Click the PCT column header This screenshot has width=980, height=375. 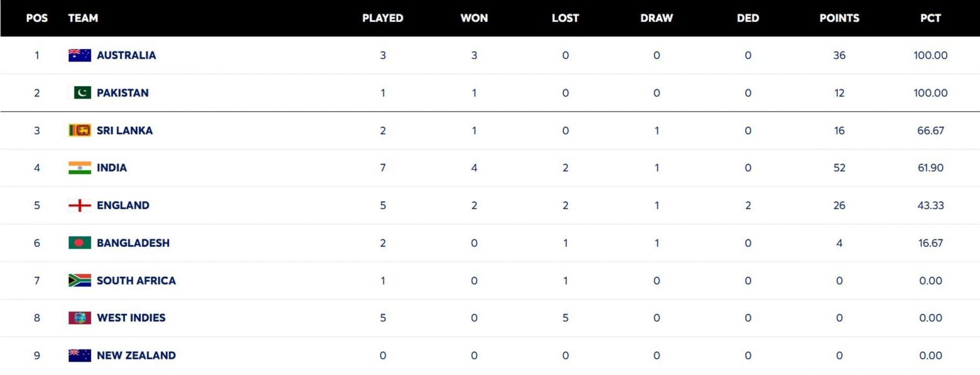930,18
